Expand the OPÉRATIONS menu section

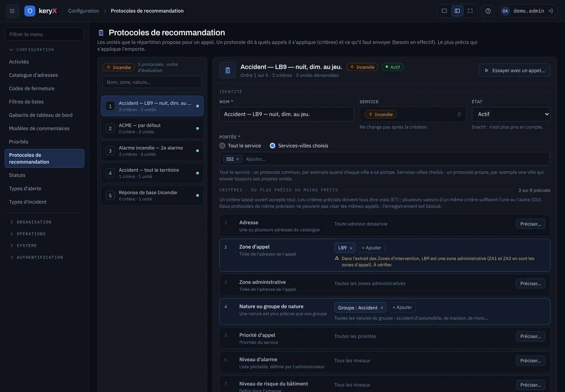click(28, 234)
